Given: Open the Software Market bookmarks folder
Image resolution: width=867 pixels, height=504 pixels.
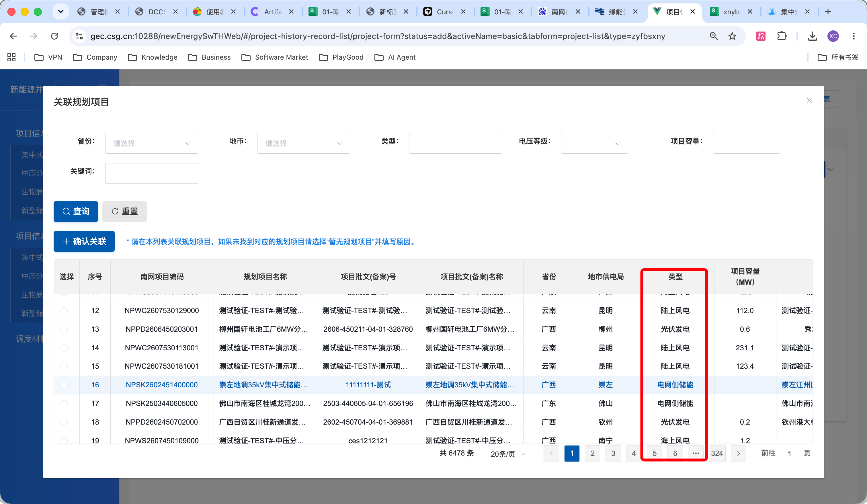Looking at the screenshot, I should [x=275, y=57].
